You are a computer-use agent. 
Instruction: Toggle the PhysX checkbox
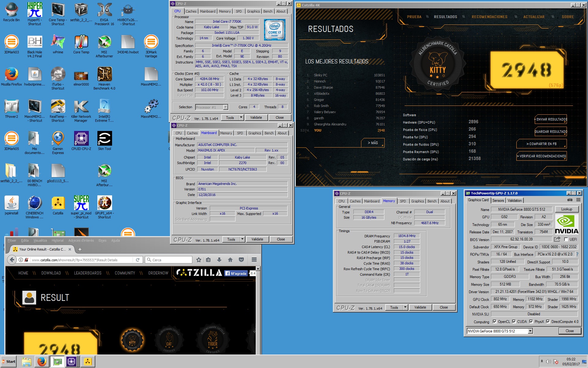tap(531, 322)
